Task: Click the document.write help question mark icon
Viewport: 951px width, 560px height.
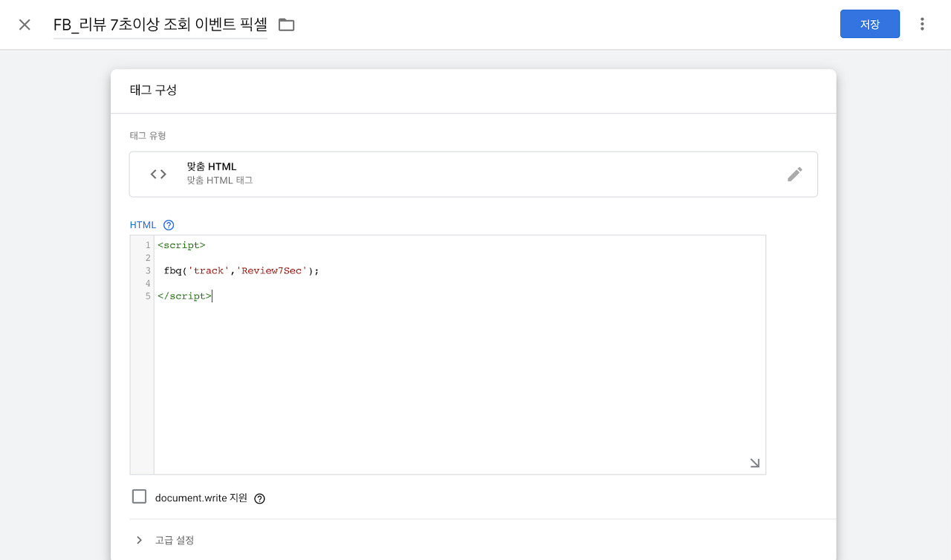Action: [259, 498]
